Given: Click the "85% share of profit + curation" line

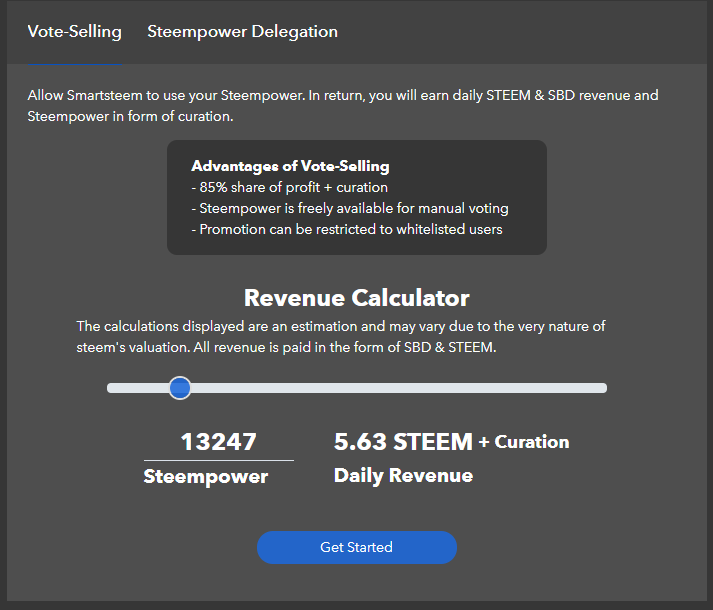Looking at the screenshot, I should [x=290, y=187].
